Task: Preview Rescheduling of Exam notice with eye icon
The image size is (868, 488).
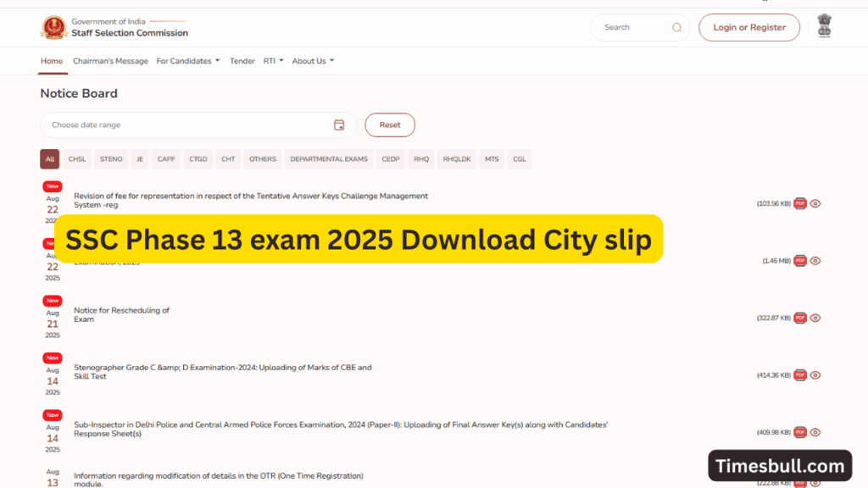Action: coord(815,318)
